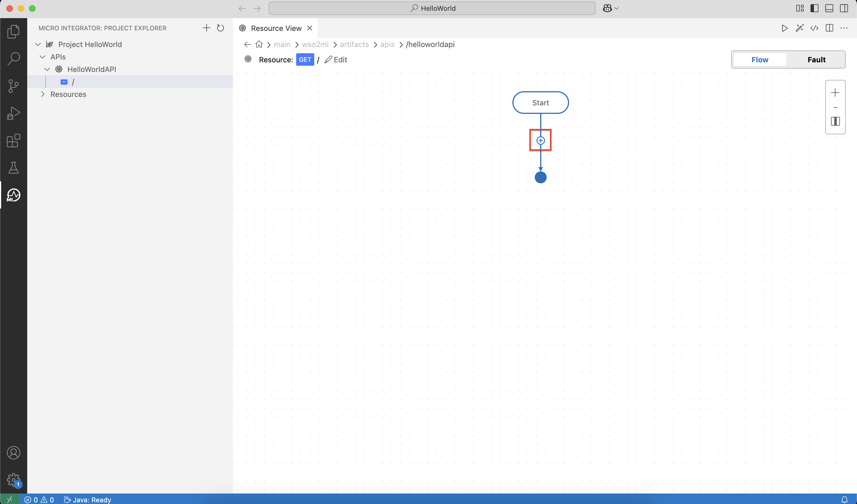Click the artifacts breadcrumb segment
Screen dimensions: 857x504
coord(354,44)
